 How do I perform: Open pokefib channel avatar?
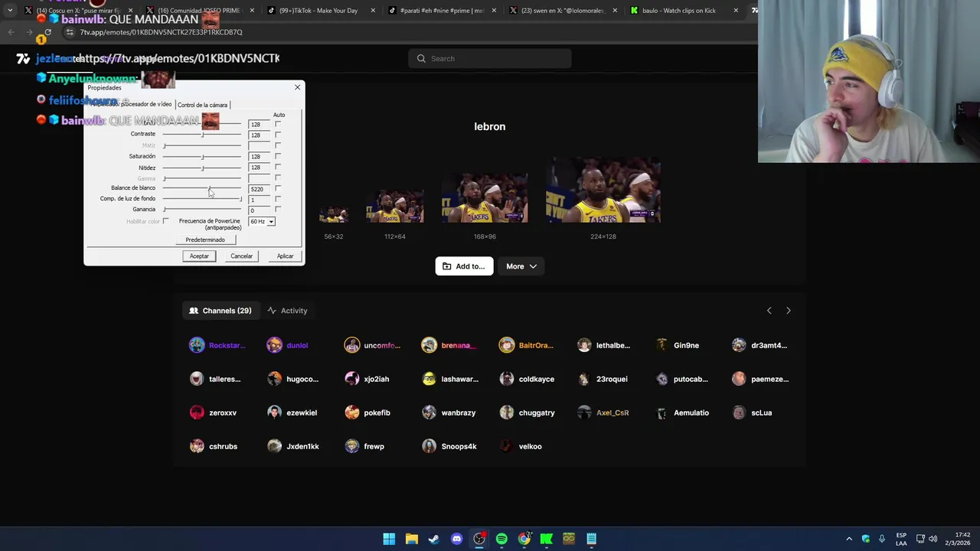coord(352,412)
